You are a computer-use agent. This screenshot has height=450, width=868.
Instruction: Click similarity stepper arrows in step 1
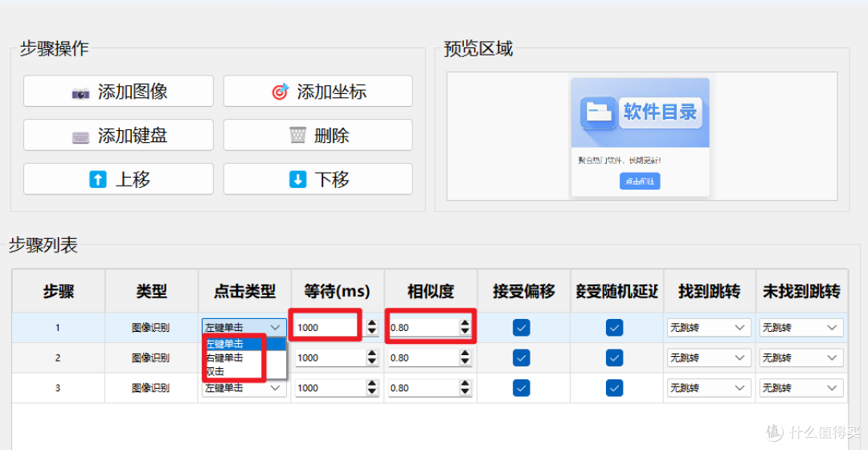pyautogui.click(x=465, y=327)
